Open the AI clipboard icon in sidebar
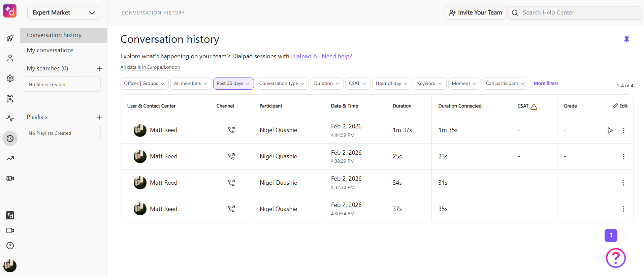644x277 pixels. [x=10, y=98]
